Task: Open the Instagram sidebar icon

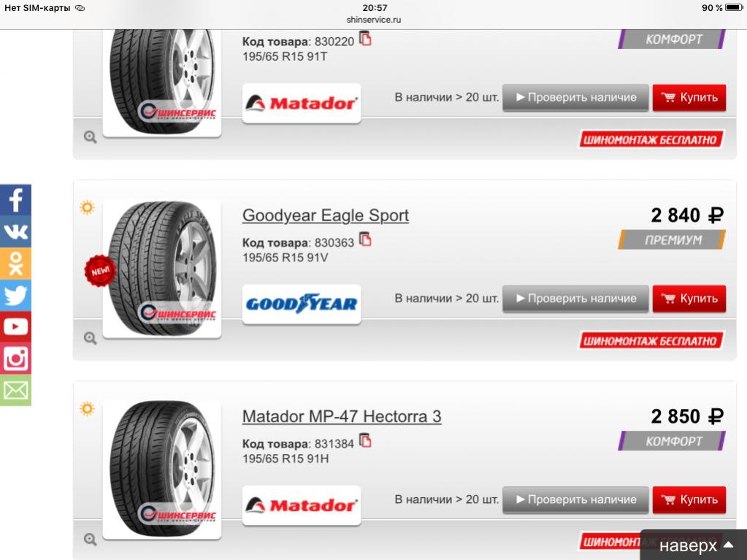Action: click(x=15, y=358)
